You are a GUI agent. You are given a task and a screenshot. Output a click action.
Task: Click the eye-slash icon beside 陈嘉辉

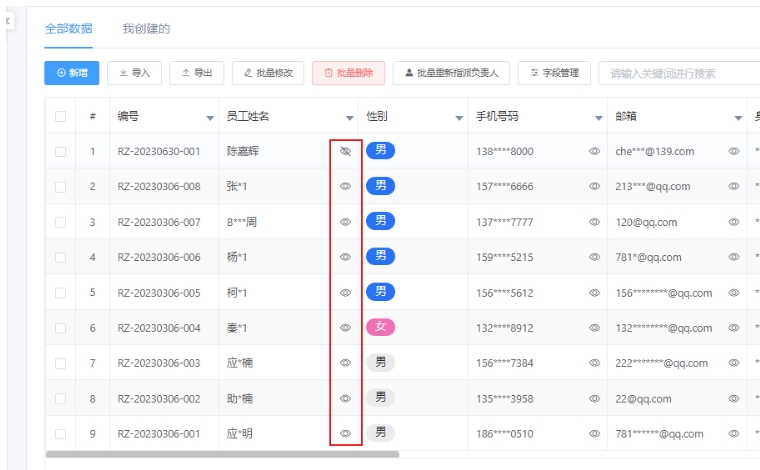(346, 151)
